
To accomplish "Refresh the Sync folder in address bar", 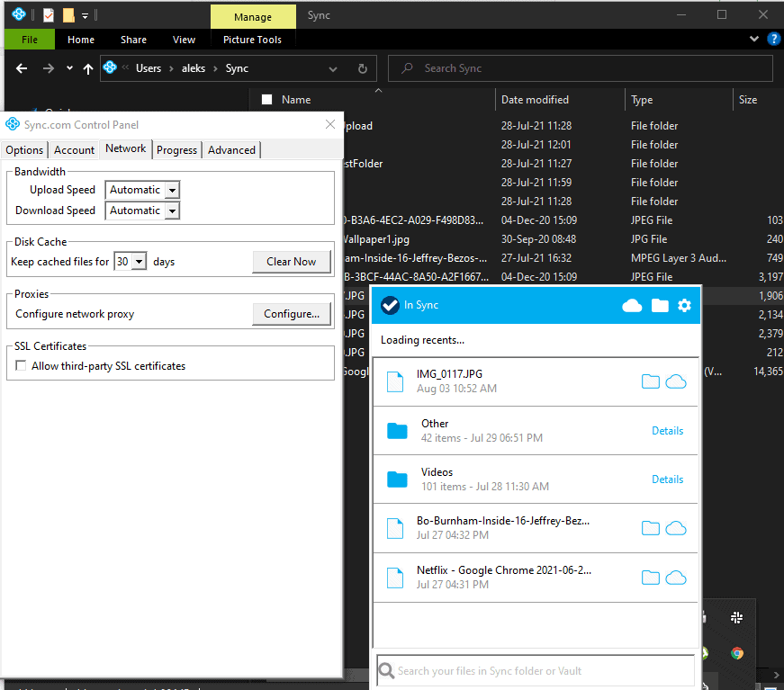I will tap(362, 68).
